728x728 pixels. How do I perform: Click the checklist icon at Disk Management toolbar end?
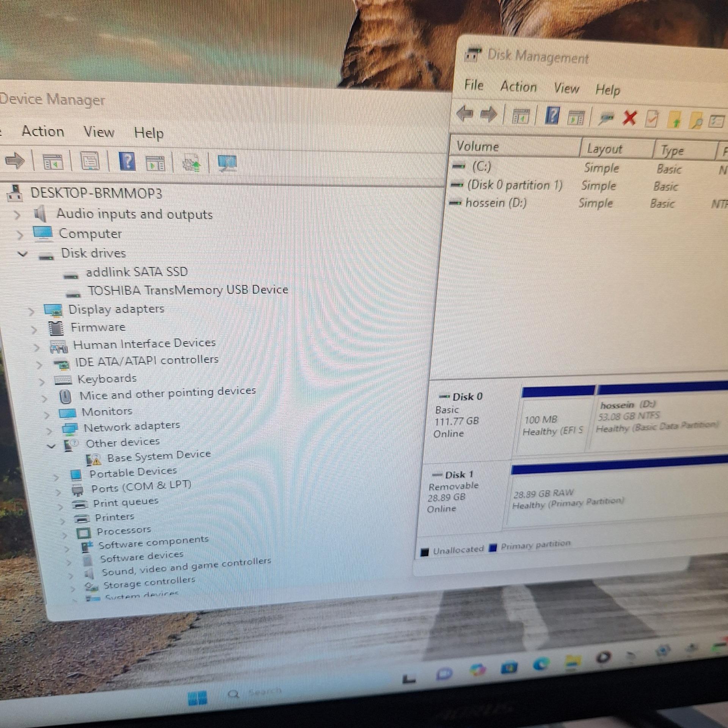click(x=717, y=121)
